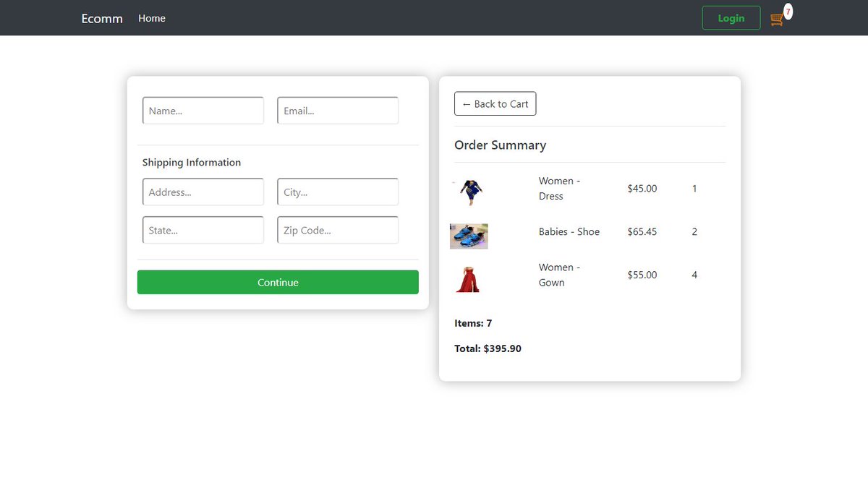Click the Women - Dress thumbnail
Image resolution: width=868 pixels, height=488 pixels.
[x=469, y=192]
